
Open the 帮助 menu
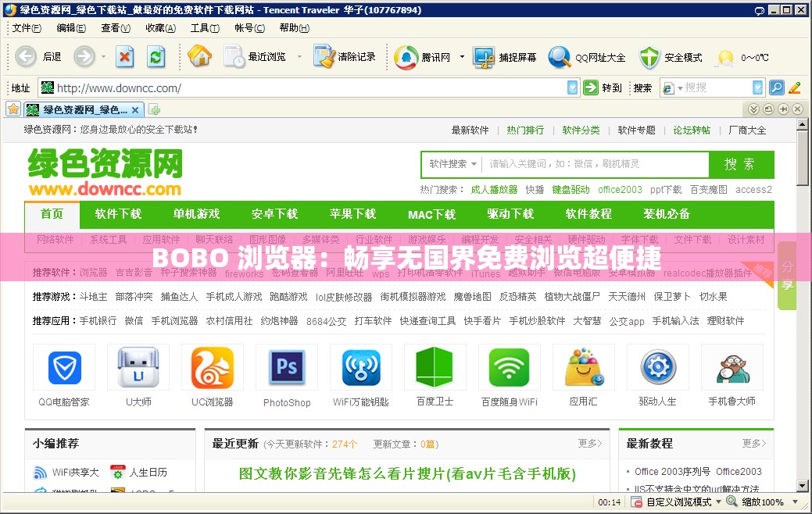point(293,27)
